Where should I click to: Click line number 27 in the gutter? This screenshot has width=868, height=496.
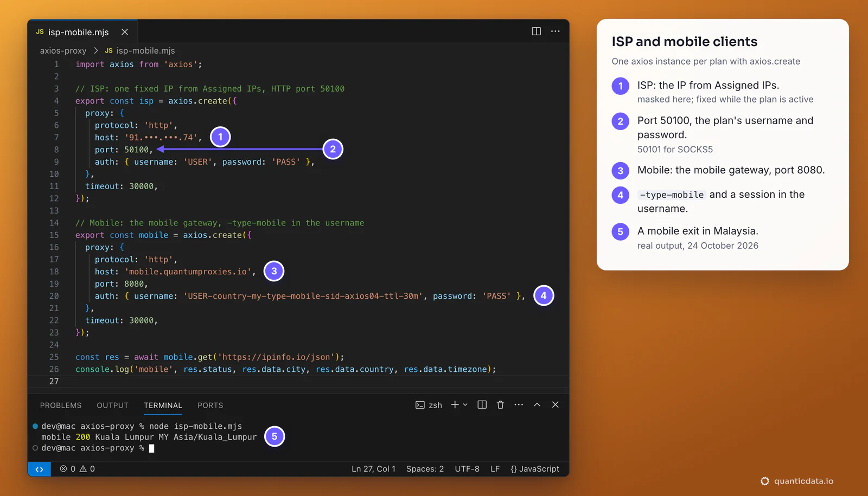click(54, 381)
